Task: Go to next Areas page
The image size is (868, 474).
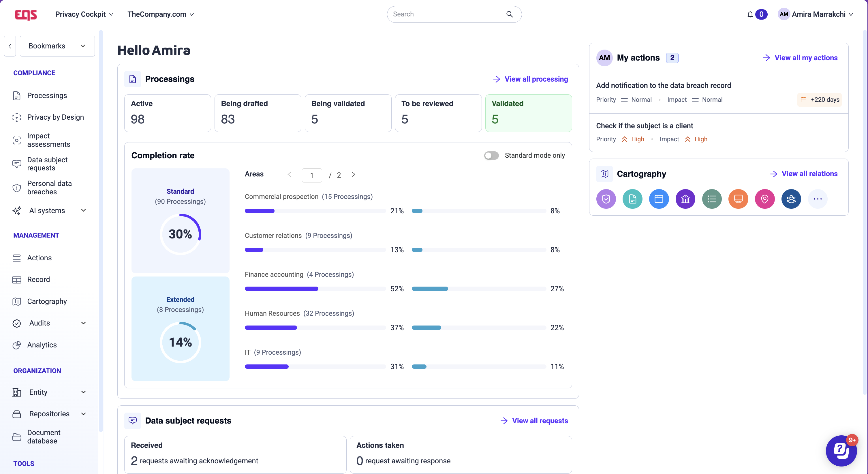Action: [353, 174]
